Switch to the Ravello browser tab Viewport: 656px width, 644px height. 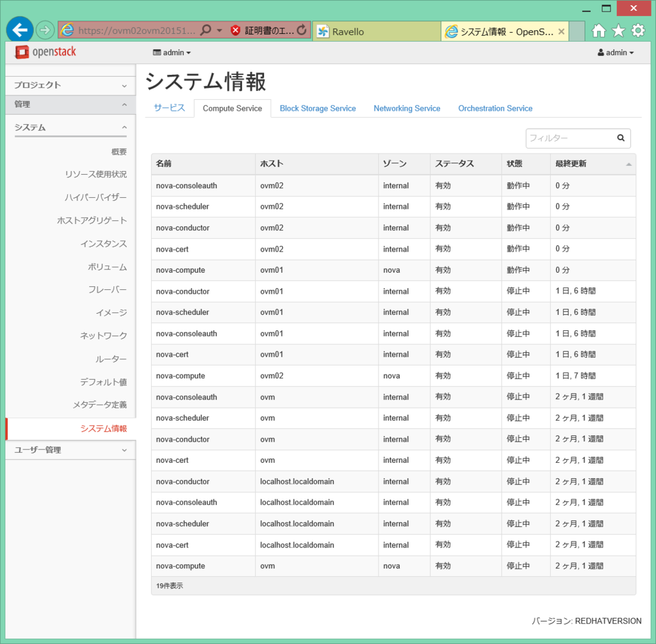[x=377, y=31]
